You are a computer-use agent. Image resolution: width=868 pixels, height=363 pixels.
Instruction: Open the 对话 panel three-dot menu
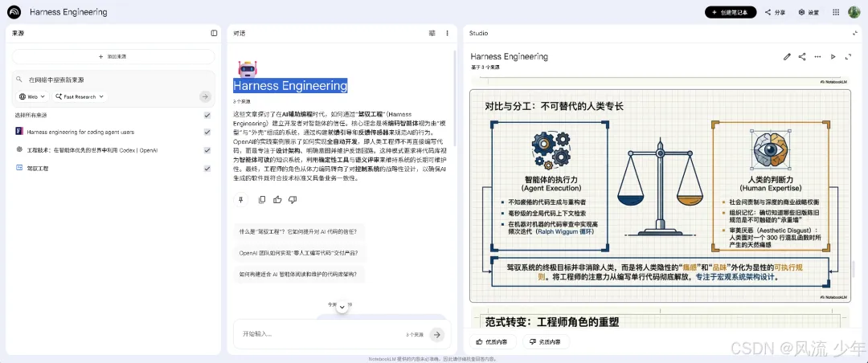coord(448,33)
